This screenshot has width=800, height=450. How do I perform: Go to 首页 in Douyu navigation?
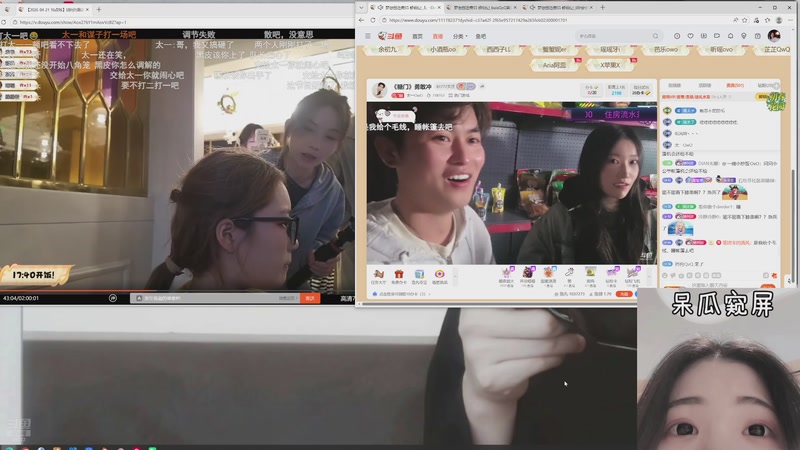pyautogui.click(x=417, y=36)
